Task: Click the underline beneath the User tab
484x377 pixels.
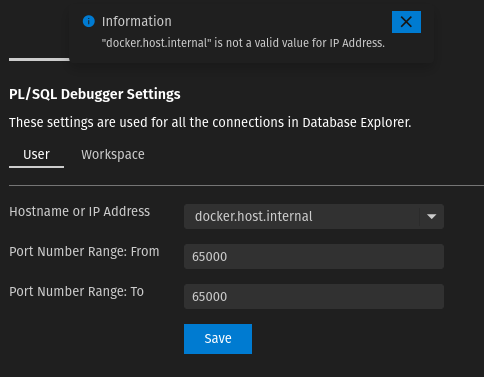Action: coord(36,167)
